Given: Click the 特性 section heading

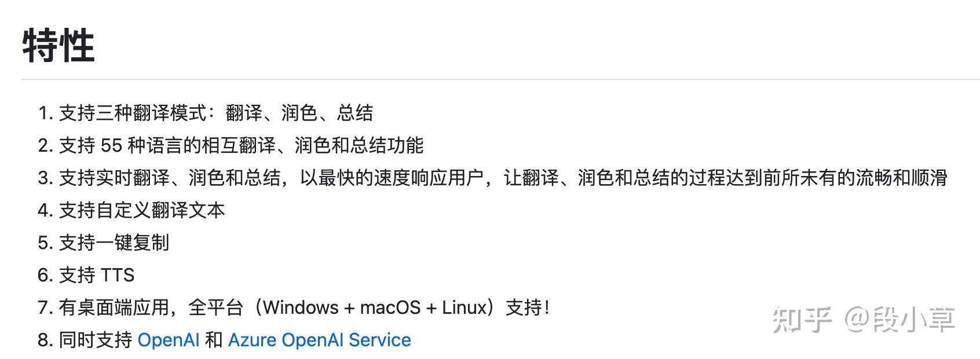Looking at the screenshot, I should click(58, 46).
